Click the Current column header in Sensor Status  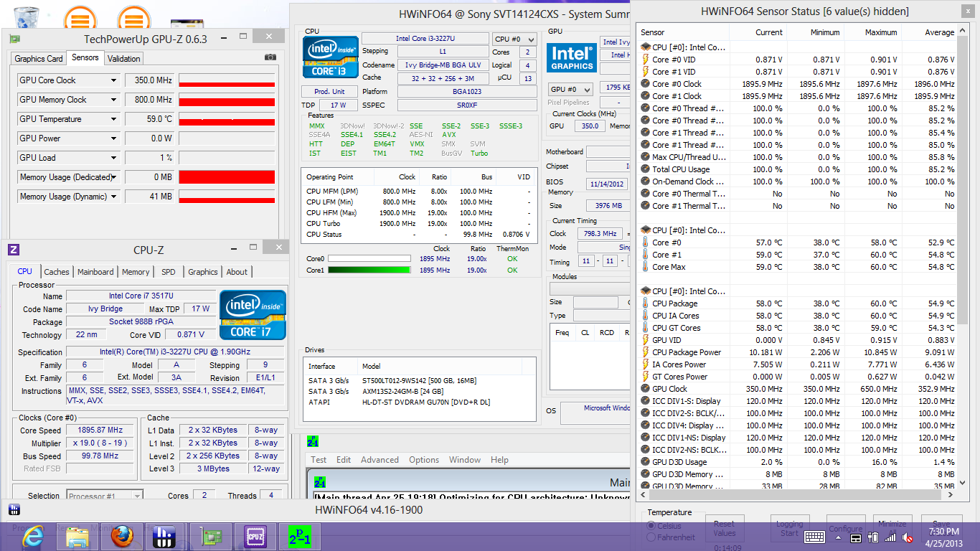759,32
